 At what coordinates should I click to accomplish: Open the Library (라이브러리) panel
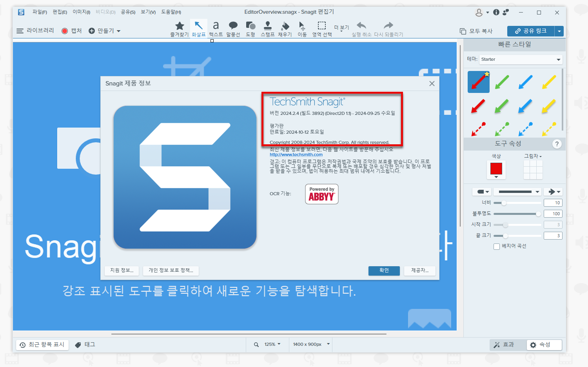pyautogui.click(x=35, y=31)
